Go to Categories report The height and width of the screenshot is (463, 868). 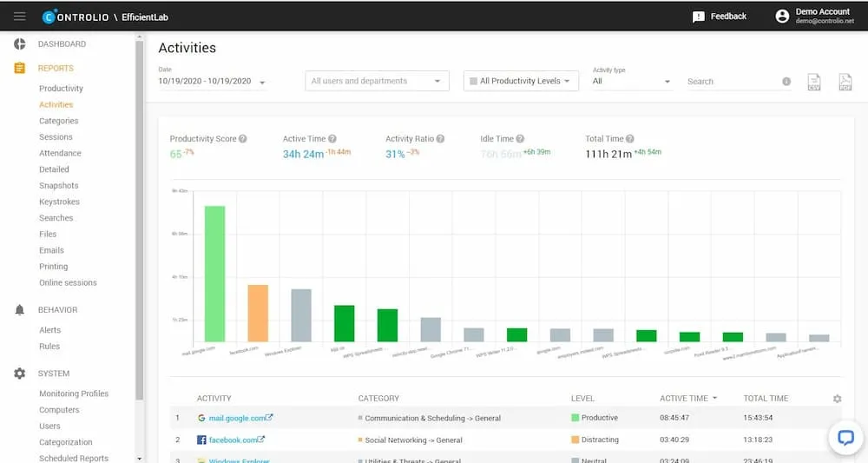(x=59, y=121)
